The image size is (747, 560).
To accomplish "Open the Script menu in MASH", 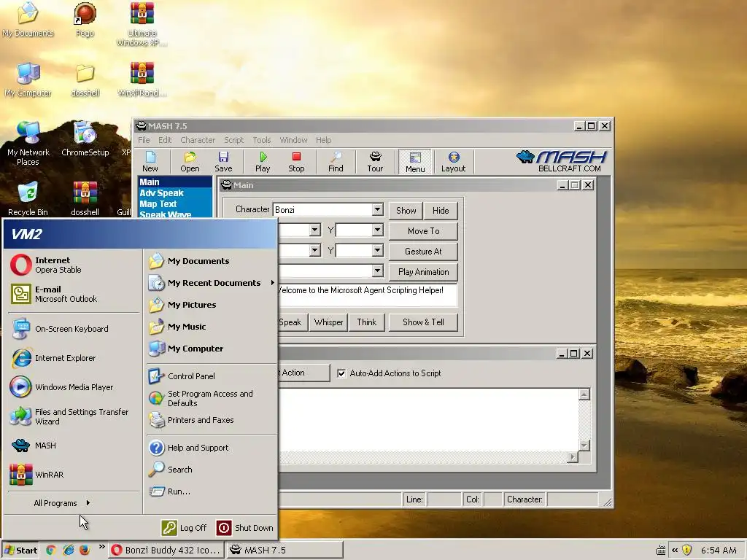I will 234,140.
